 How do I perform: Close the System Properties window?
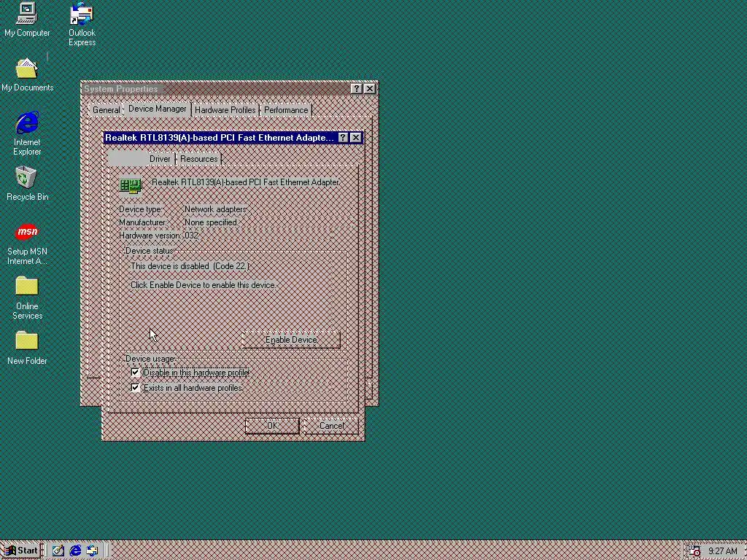(x=369, y=88)
